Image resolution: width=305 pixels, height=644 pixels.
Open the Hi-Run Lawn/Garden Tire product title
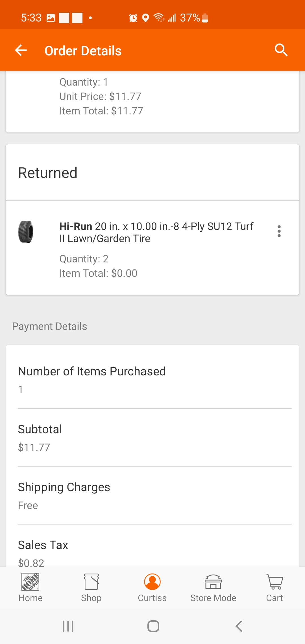(x=156, y=232)
